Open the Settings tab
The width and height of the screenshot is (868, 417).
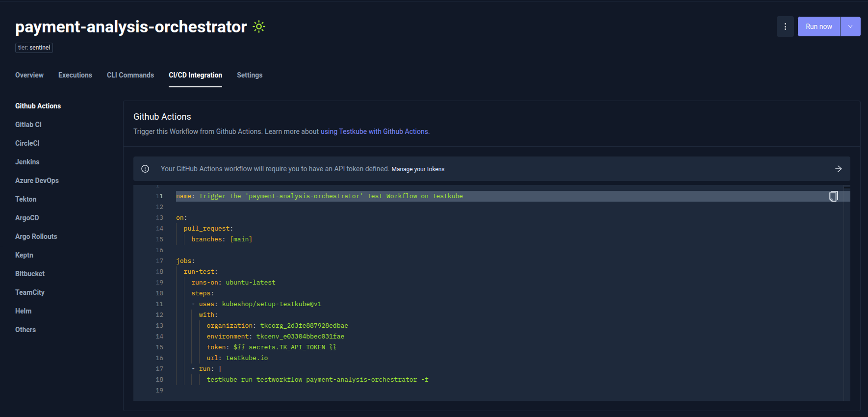tap(250, 75)
